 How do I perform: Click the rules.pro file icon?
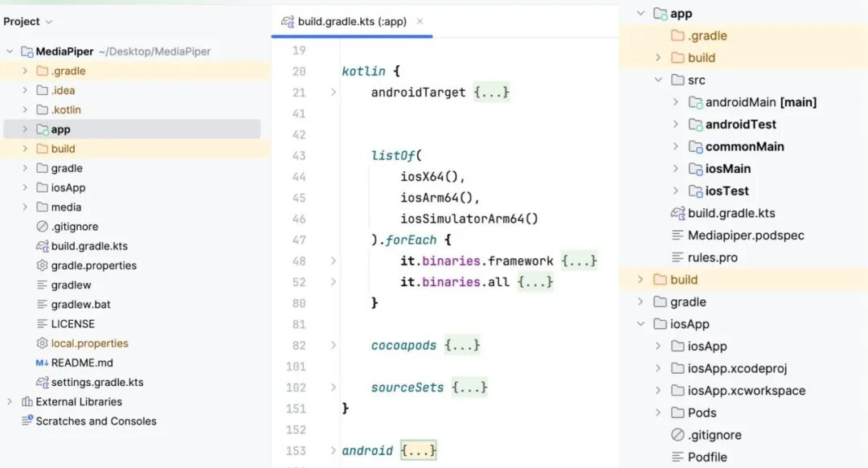[x=678, y=257]
